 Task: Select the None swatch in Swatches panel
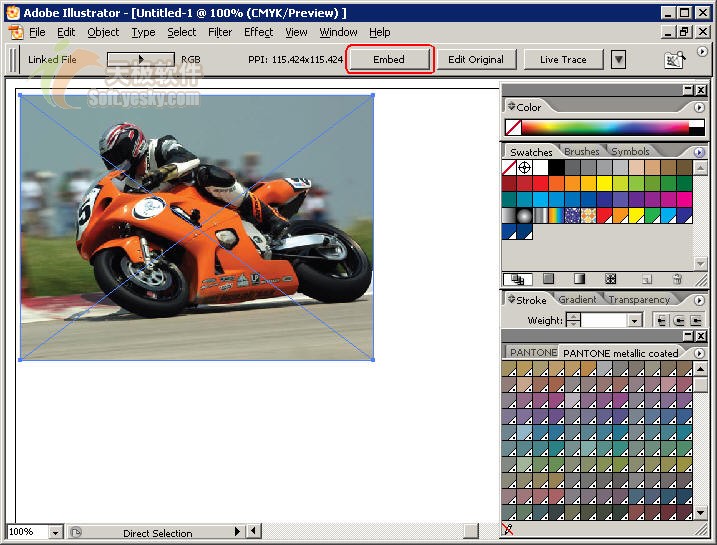(509, 168)
